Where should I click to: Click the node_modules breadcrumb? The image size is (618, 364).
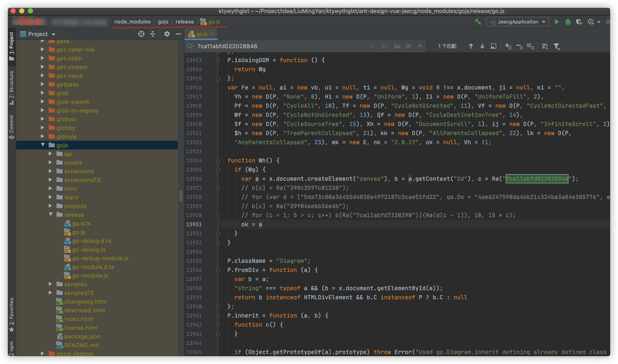(132, 22)
